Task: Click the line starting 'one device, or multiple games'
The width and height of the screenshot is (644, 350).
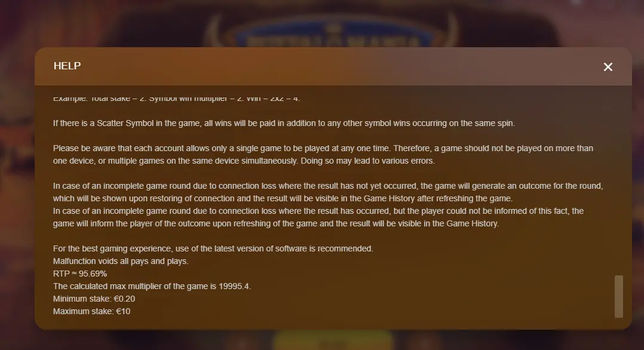Action: click(x=244, y=161)
